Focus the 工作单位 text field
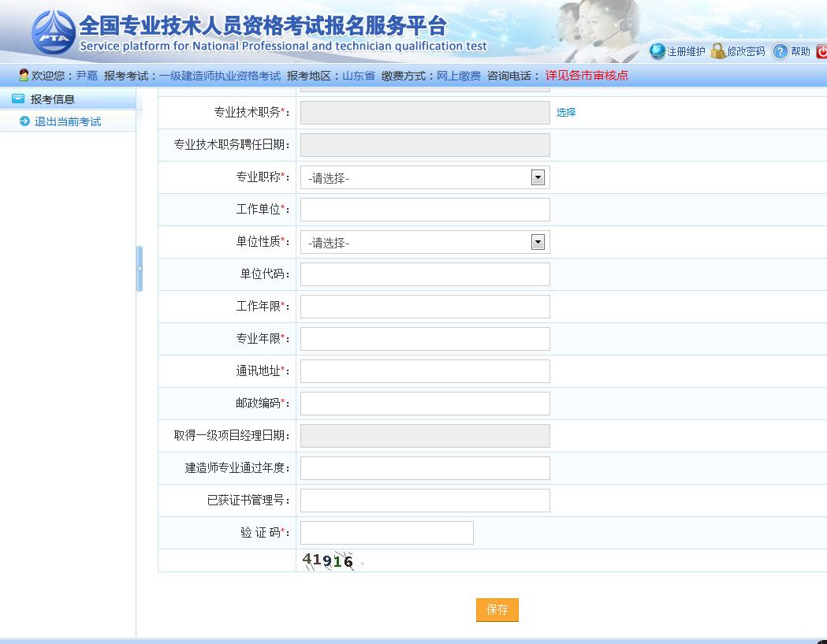The width and height of the screenshot is (827, 644). (425, 210)
